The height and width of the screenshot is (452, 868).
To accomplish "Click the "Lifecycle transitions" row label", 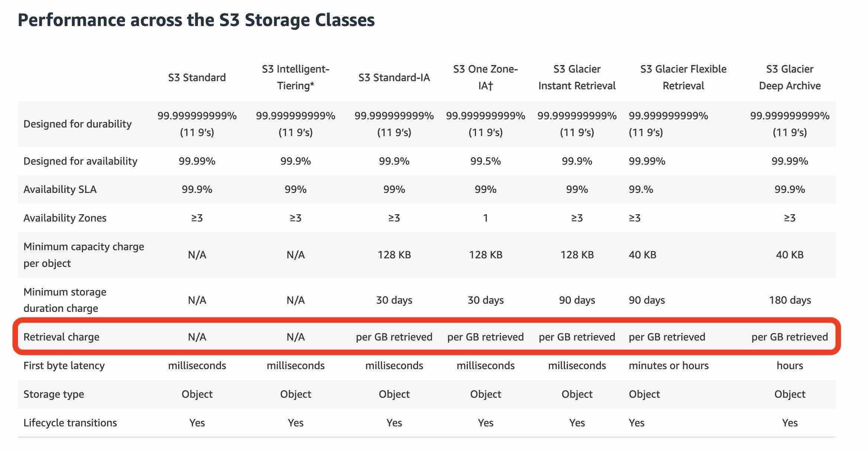I will (70, 423).
